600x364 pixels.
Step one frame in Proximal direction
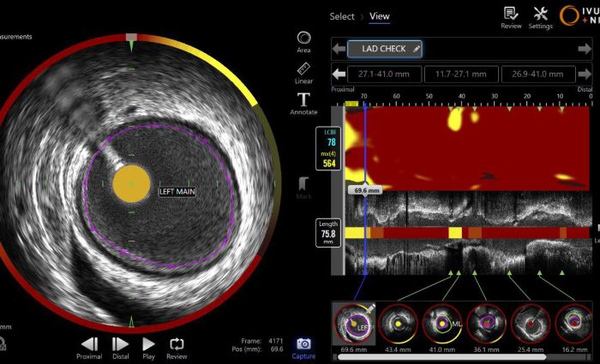coord(89,346)
